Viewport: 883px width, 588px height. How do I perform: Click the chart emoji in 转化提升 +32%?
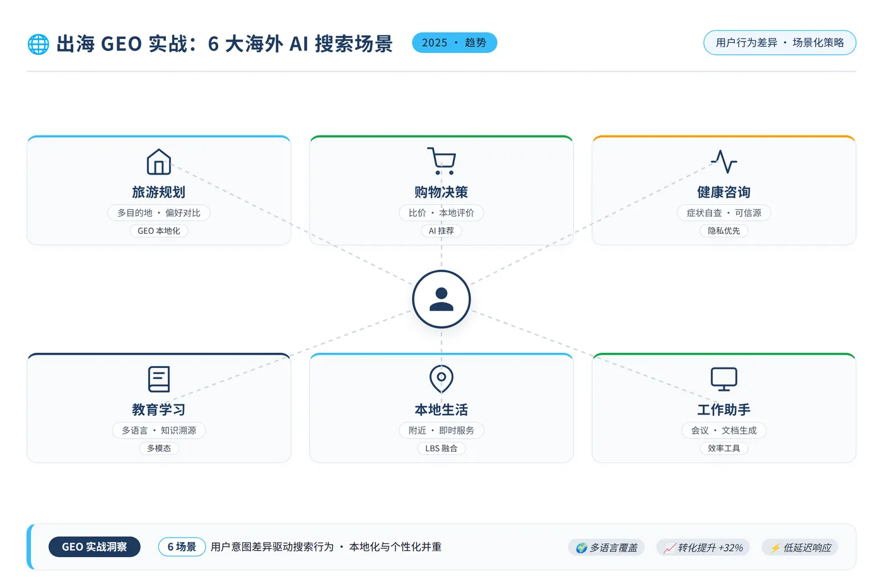click(x=669, y=548)
